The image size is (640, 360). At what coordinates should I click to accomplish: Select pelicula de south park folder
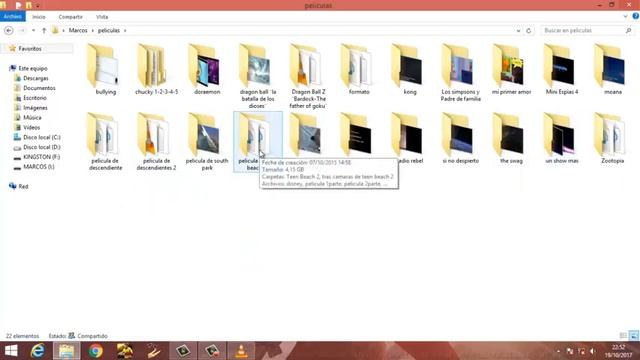click(x=207, y=142)
